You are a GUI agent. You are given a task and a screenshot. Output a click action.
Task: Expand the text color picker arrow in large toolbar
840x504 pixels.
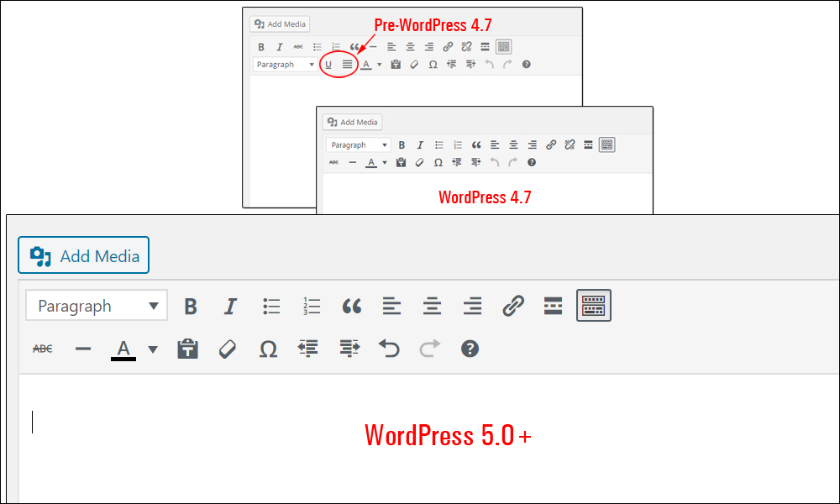point(153,349)
